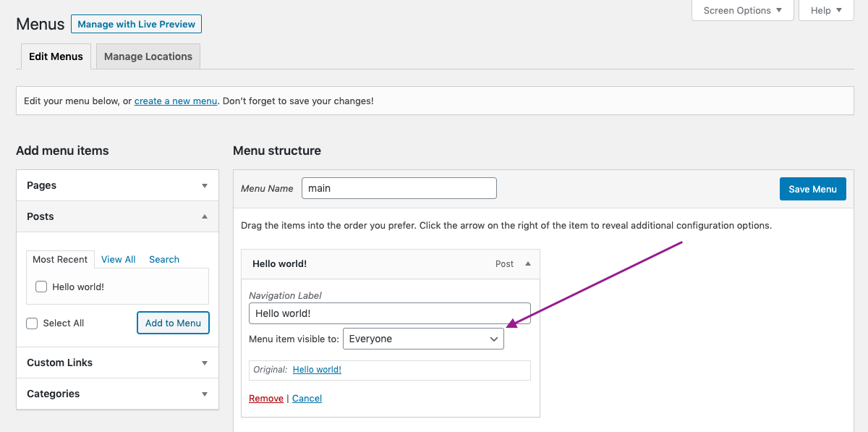This screenshot has width=868, height=432.
Task: Expand the Pages panel arrow
Action: (x=205, y=185)
